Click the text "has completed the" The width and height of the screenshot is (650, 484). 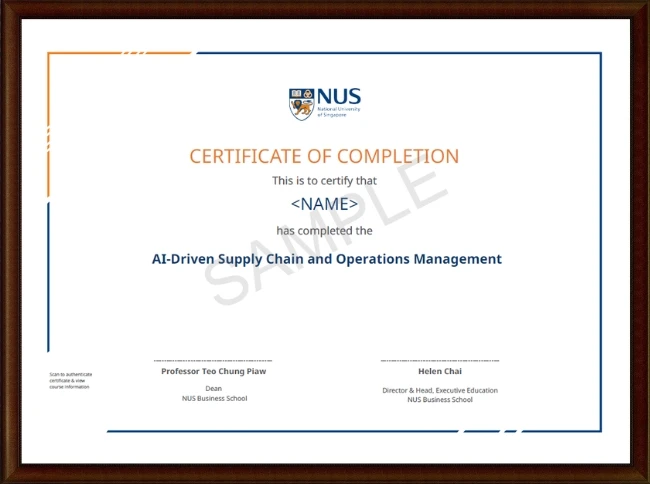(x=324, y=230)
